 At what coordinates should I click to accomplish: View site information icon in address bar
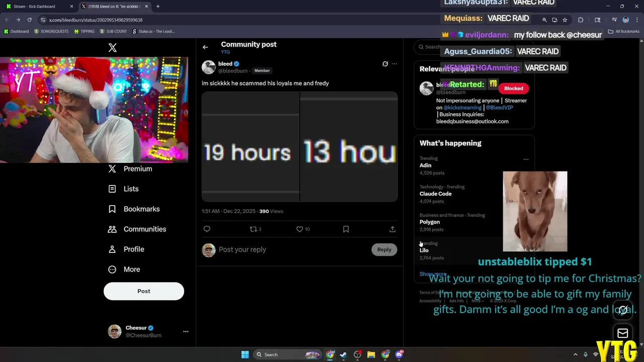[43, 20]
